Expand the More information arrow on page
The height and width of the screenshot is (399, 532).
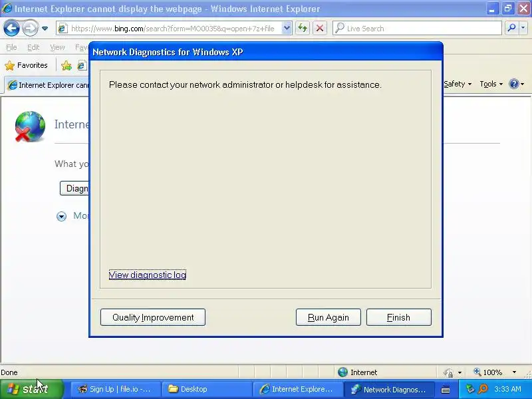[x=61, y=216]
